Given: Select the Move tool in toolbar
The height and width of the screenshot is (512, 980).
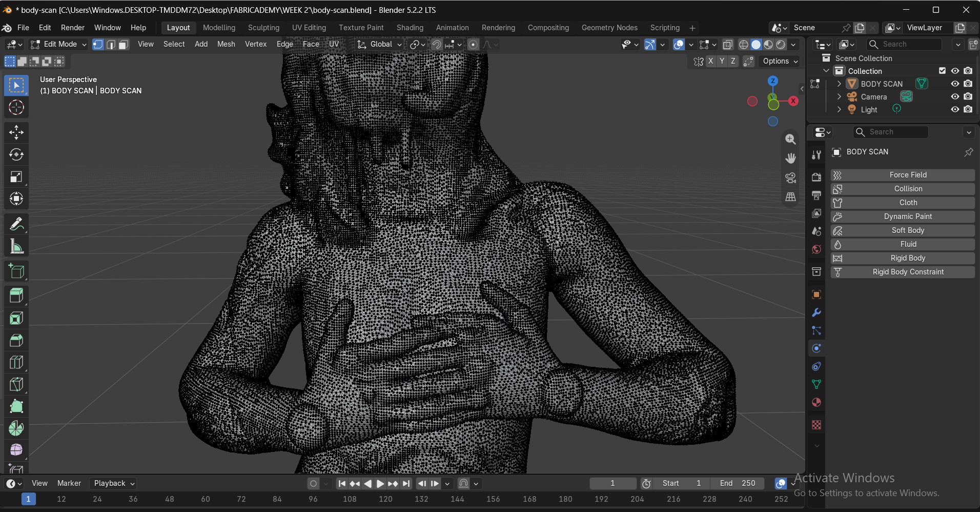Looking at the screenshot, I should tap(16, 132).
